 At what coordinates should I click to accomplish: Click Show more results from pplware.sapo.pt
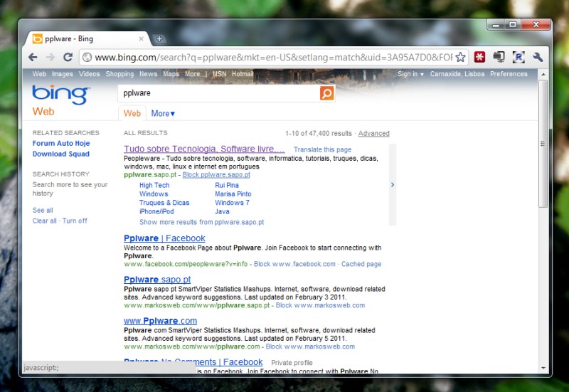click(x=202, y=222)
